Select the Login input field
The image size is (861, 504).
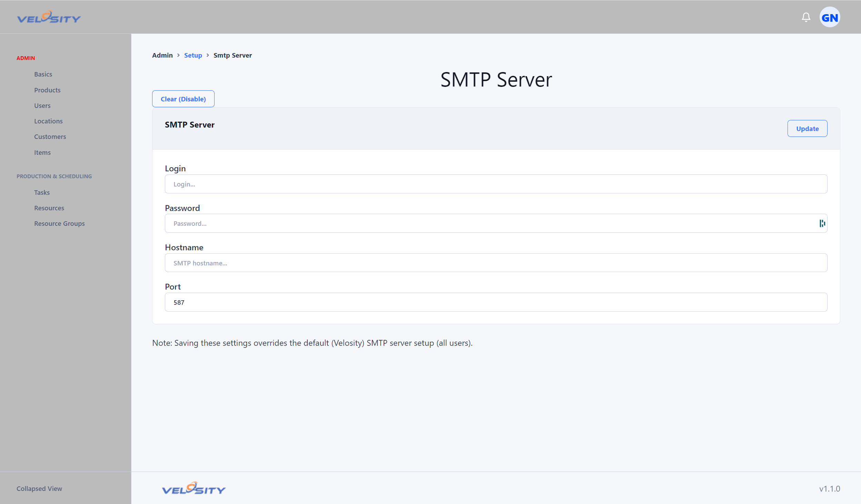point(496,184)
